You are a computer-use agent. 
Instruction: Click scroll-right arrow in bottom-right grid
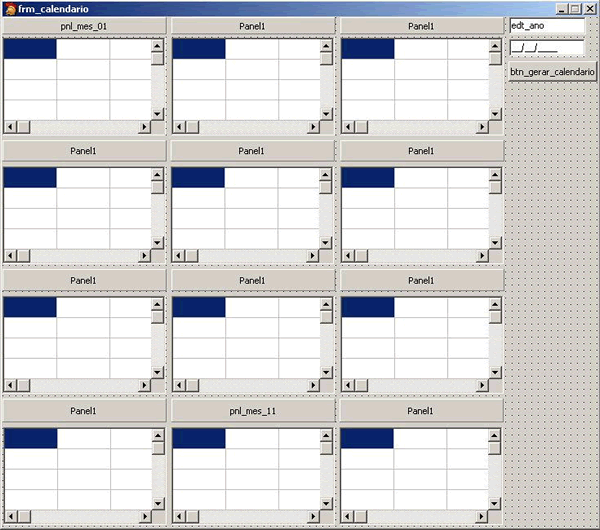[x=481, y=517]
